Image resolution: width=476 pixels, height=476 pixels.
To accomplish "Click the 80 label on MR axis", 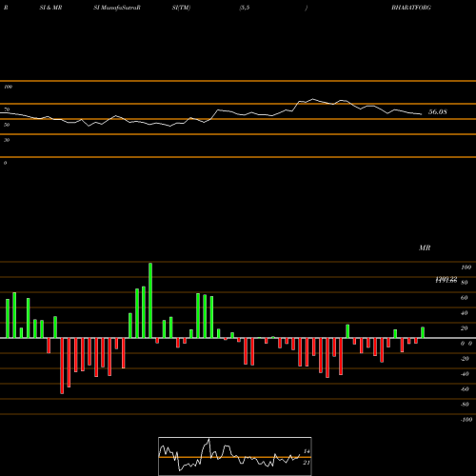I will (465, 283).
